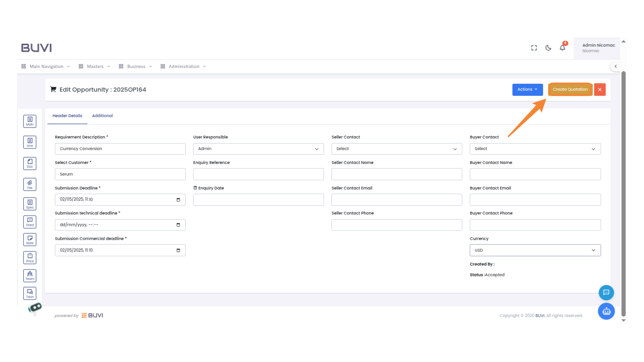Open the Masters menu
Viewport: 644px width, 362px height.
coord(95,66)
